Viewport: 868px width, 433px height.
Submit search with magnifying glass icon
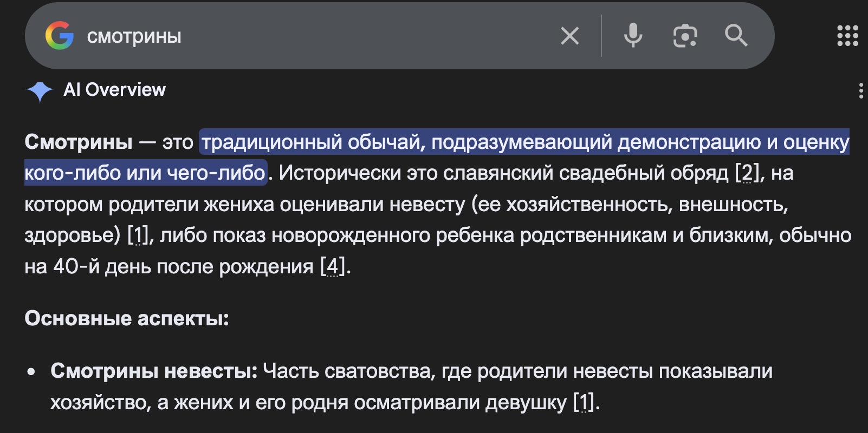(x=736, y=36)
